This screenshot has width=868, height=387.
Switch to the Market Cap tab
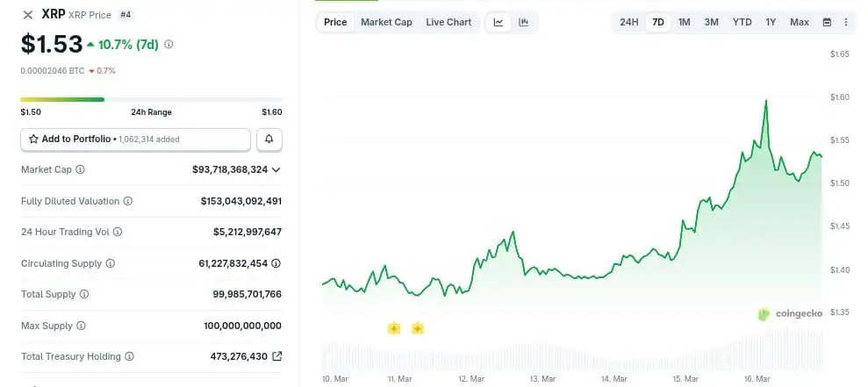point(386,22)
